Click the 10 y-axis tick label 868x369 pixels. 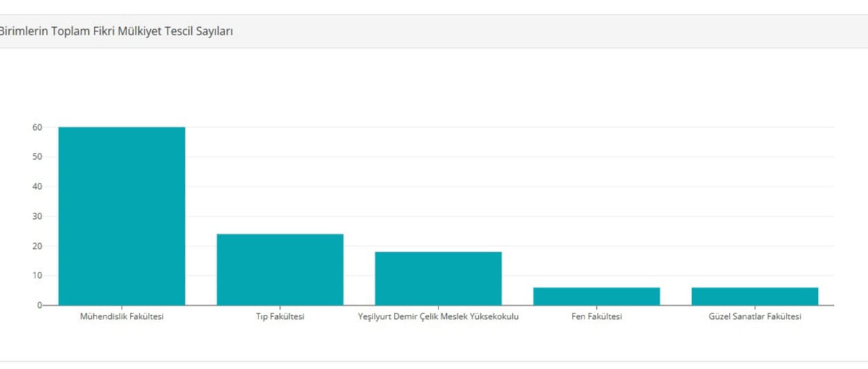click(x=36, y=275)
